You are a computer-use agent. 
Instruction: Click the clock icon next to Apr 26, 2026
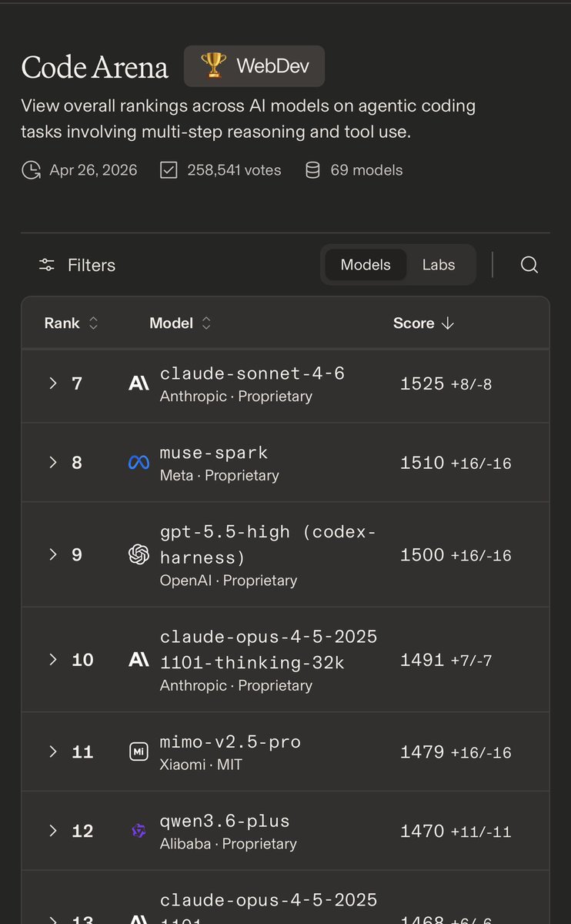tap(31, 170)
